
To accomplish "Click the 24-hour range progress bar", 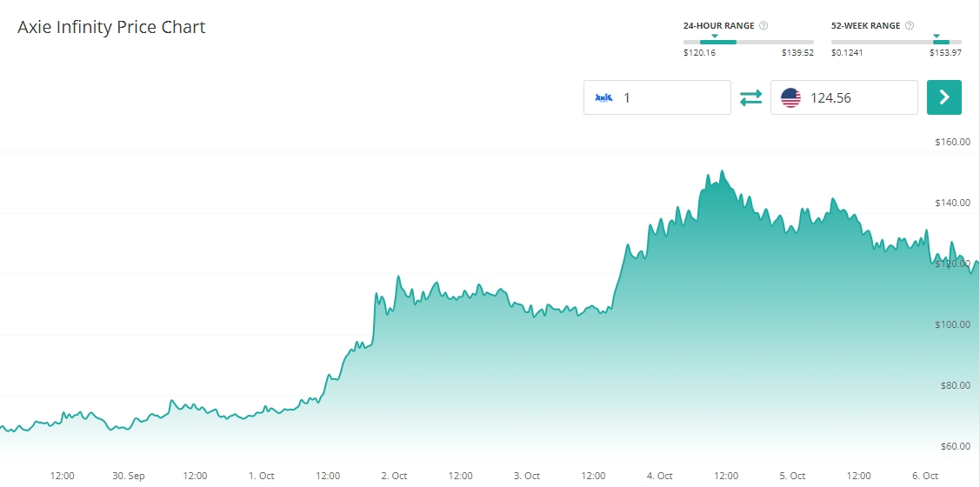I will [x=749, y=42].
